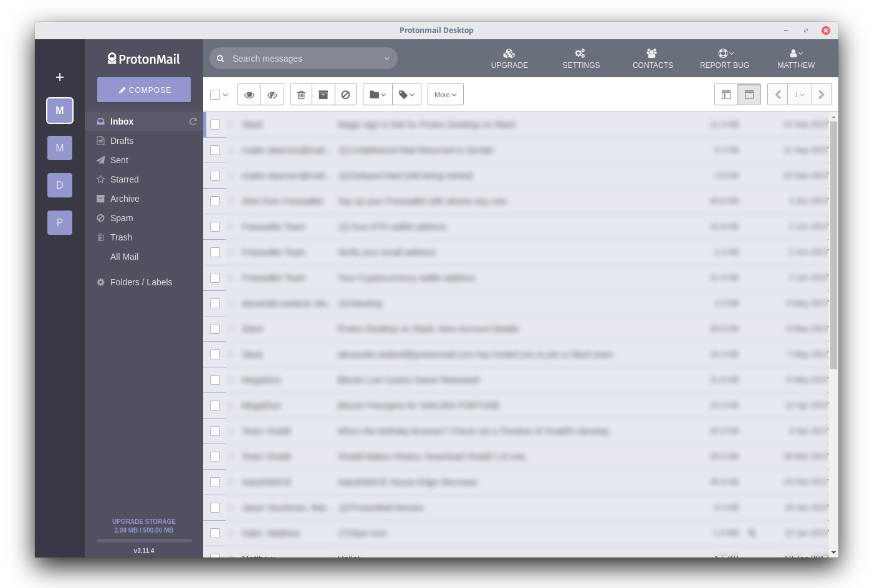The height and width of the screenshot is (588, 892).
Task: Mark selected messages as spam
Action: pos(345,95)
